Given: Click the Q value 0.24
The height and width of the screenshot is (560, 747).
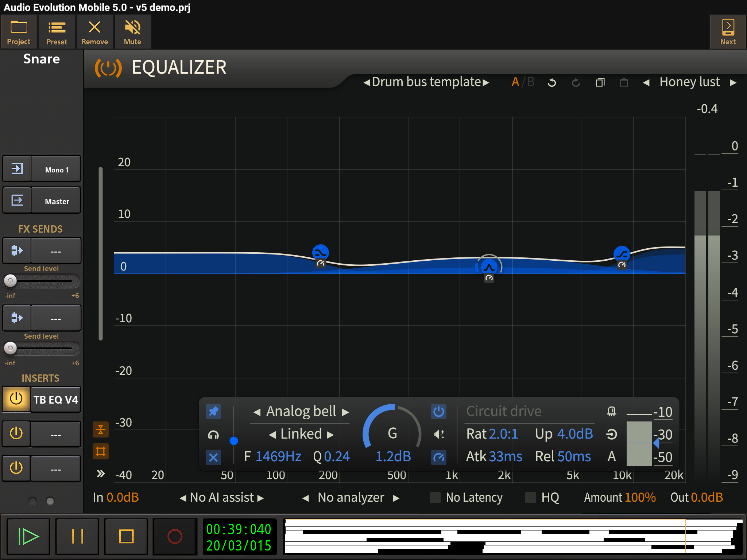Looking at the screenshot, I should (x=337, y=456).
